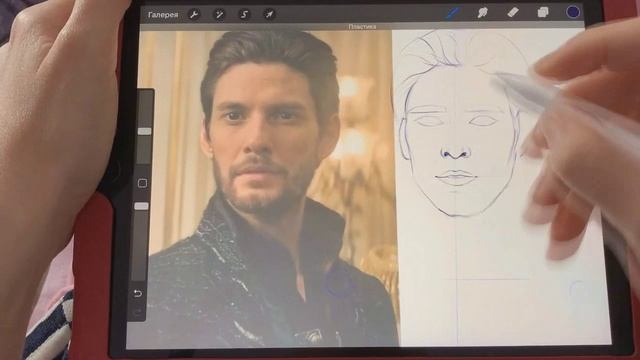
Task: Open the Layers panel
Action: (x=543, y=12)
